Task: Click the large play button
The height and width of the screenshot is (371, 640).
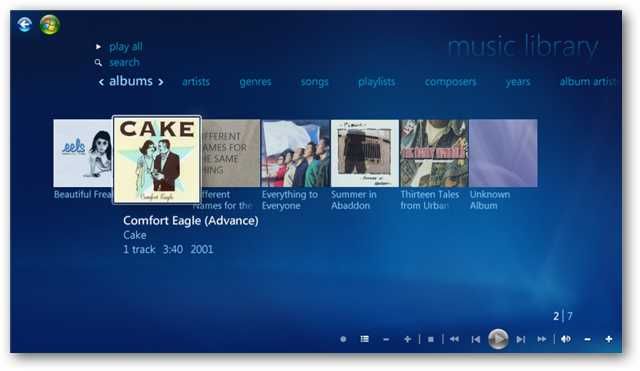Action: [498, 339]
